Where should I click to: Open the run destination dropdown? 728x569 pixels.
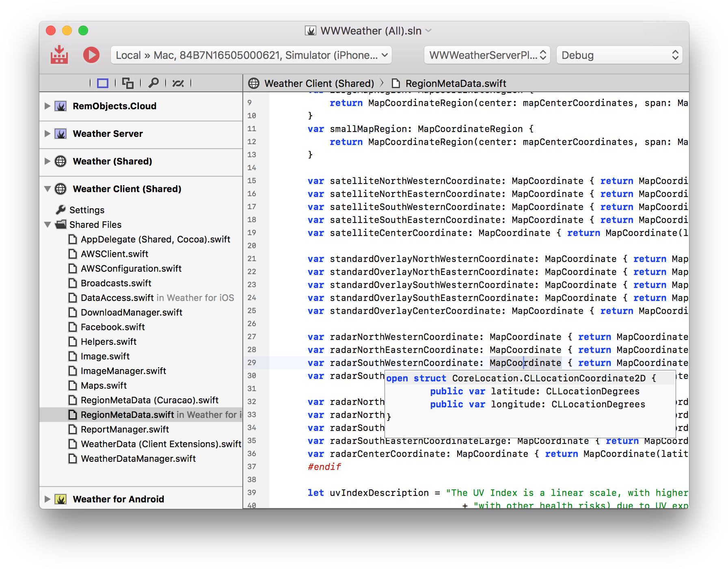(x=251, y=55)
